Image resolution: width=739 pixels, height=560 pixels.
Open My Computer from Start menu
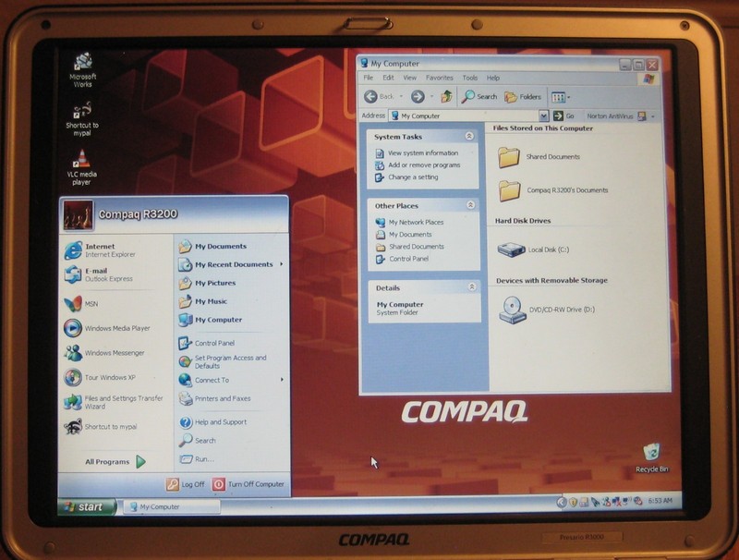tap(211, 320)
